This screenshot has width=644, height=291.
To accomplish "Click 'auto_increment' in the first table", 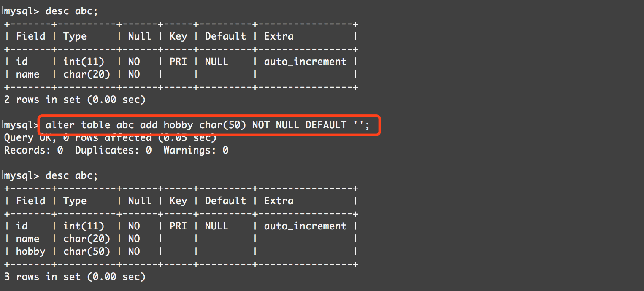I will (x=305, y=62).
